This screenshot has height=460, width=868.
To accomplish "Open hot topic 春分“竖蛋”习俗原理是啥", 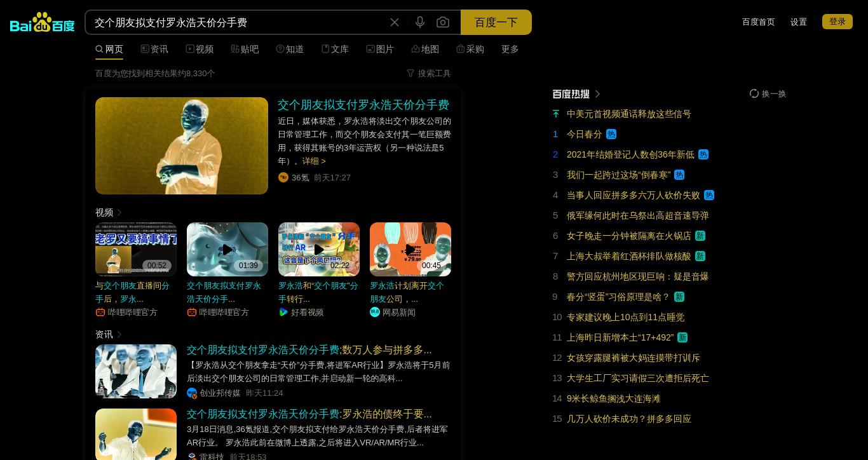I will [x=618, y=297].
